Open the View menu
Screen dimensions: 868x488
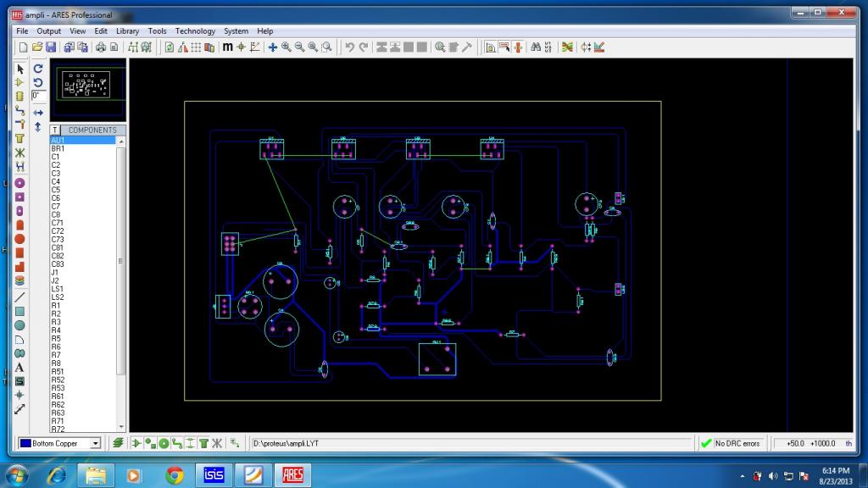coord(77,31)
